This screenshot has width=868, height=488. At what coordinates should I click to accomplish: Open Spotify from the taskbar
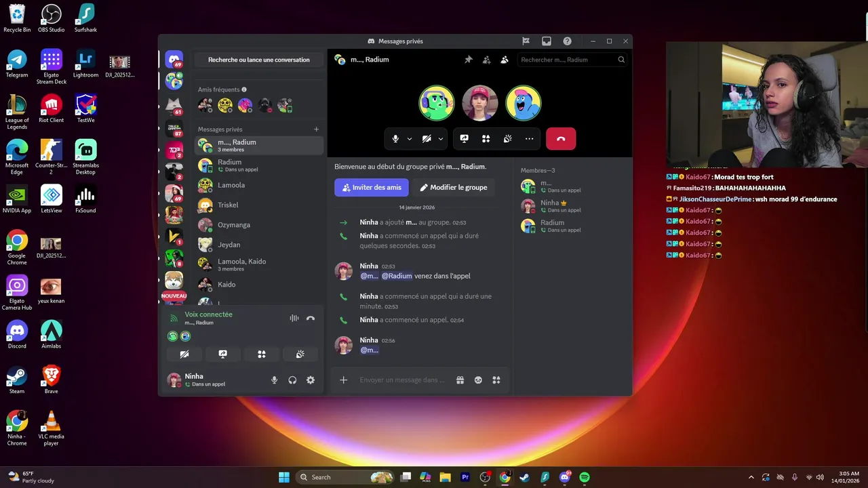[585, 477]
